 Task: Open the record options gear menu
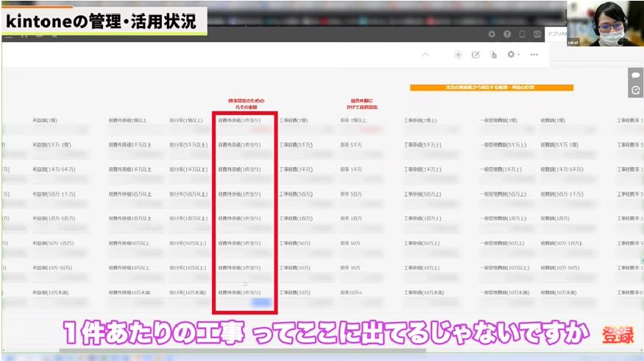[512, 55]
